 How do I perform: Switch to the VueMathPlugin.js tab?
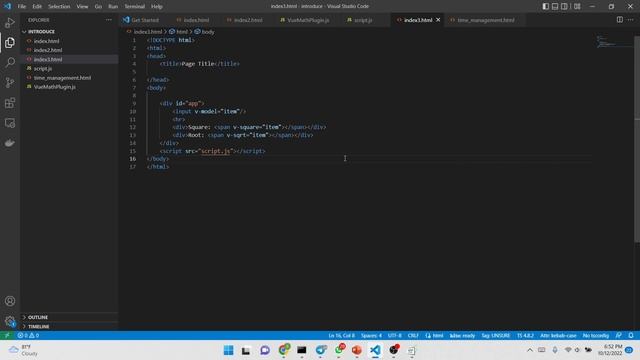tap(308, 20)
